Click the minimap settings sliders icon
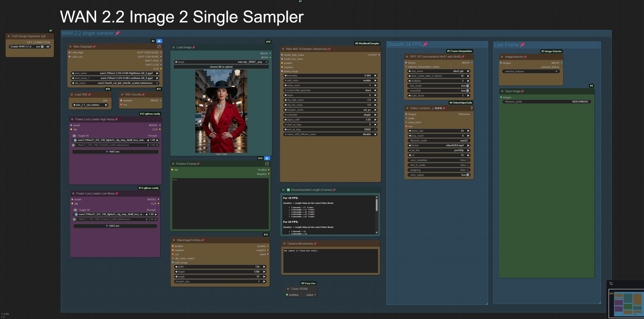 tap(611, 283)
